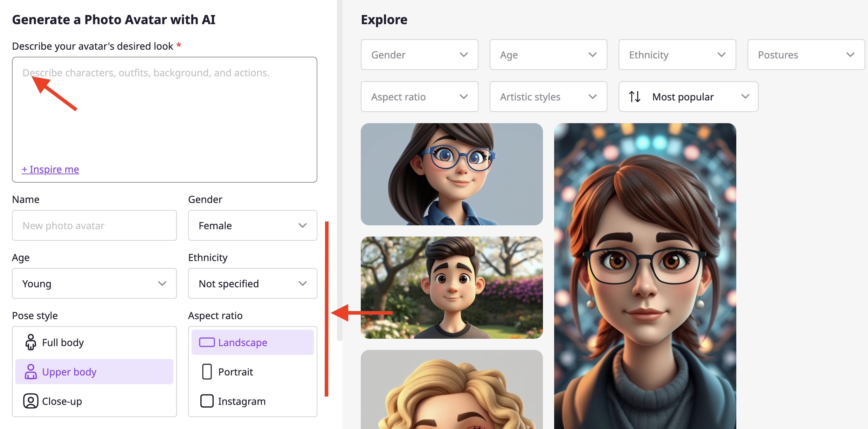
Task: Open the Most popular sorting menu
Action: (x=688, y=97)
